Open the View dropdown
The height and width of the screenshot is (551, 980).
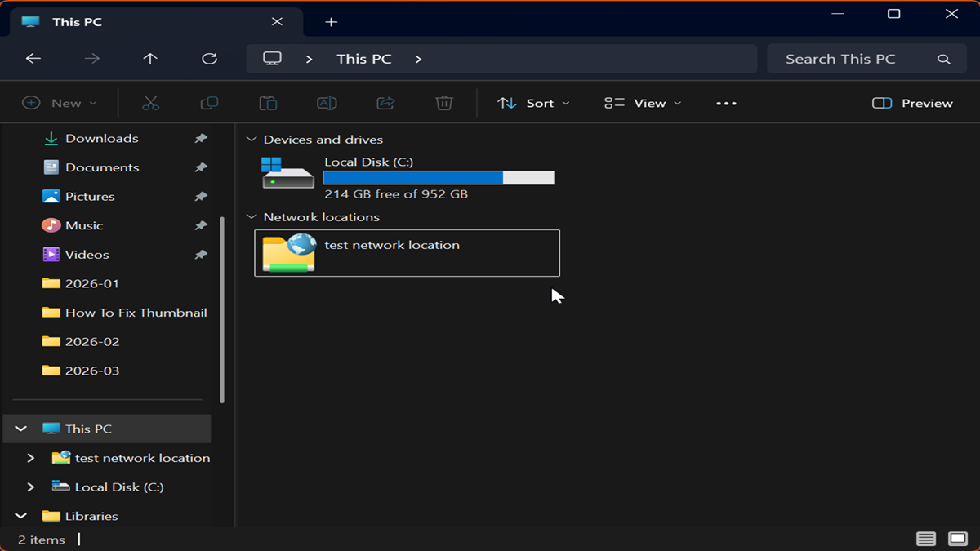[643, 103]
